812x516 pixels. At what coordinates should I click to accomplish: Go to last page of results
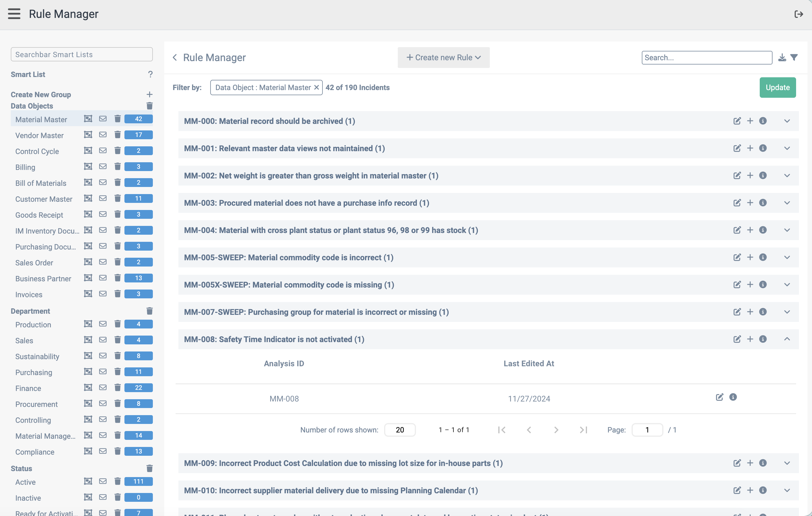(x=583, y=430)
